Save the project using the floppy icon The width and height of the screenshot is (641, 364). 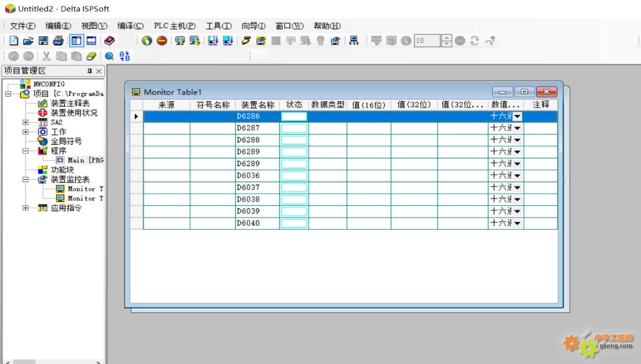[x=43, y=41]
